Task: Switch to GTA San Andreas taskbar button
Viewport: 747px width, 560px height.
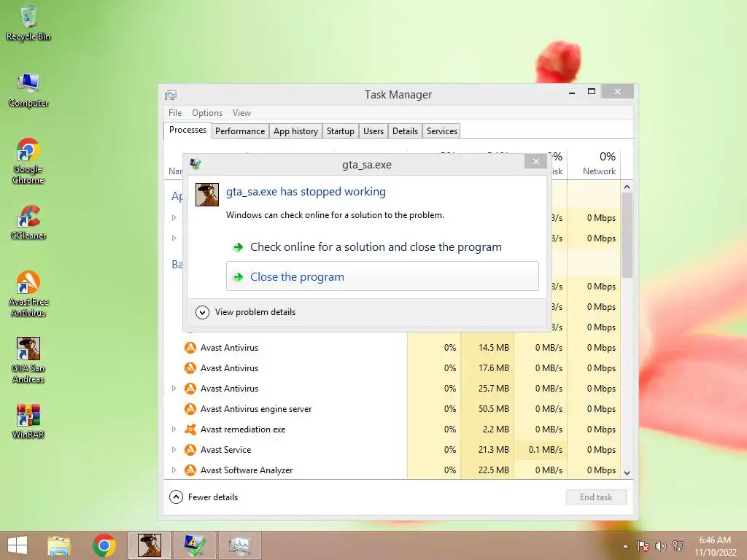Action: tap(150, 545)
